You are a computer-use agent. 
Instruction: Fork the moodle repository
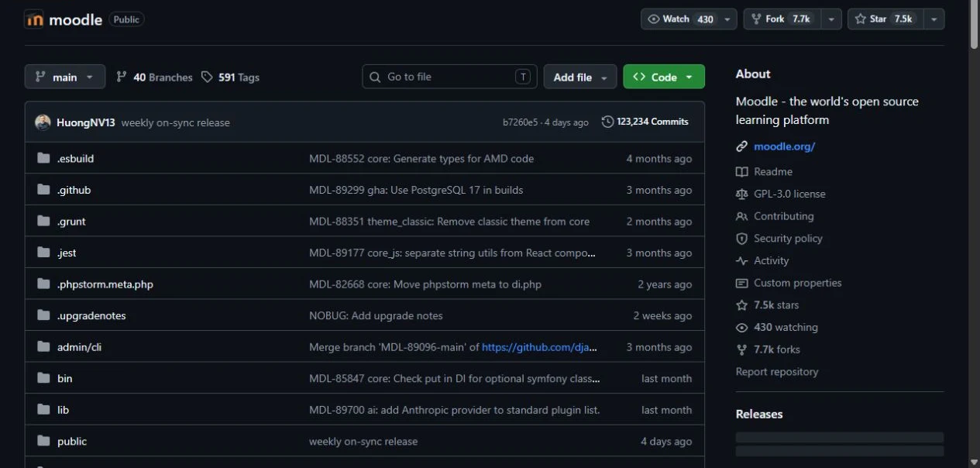[782, 19]
